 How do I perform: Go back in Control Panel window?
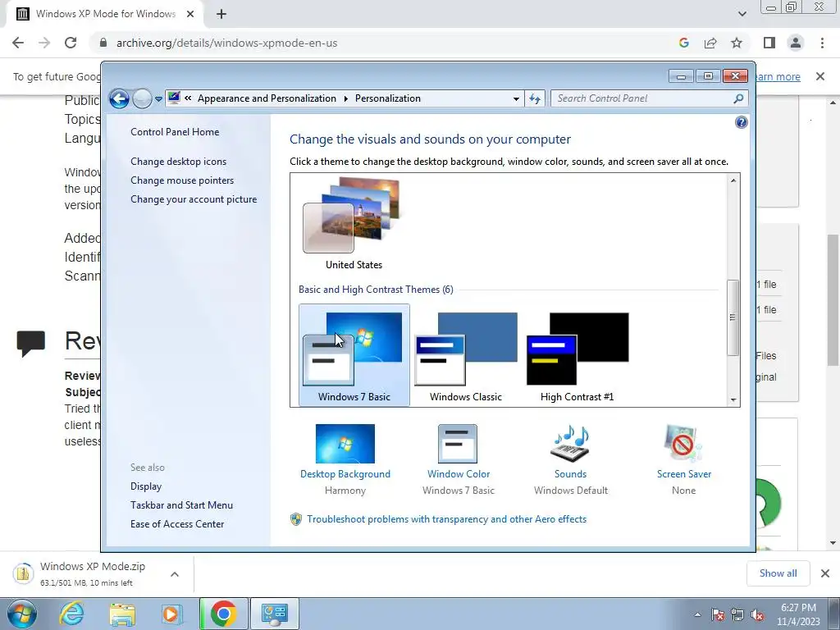119,98
